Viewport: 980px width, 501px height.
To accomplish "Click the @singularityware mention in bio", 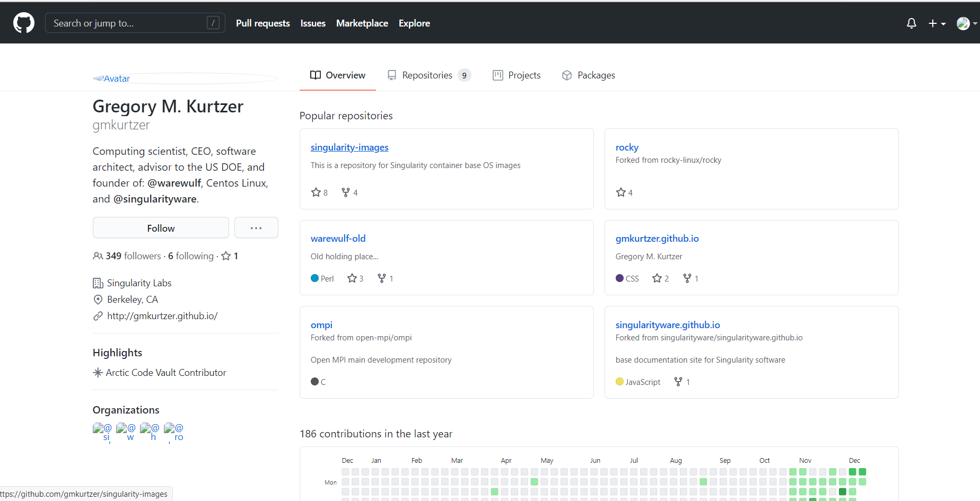I will pyautogui.click(x=155, y=199).
